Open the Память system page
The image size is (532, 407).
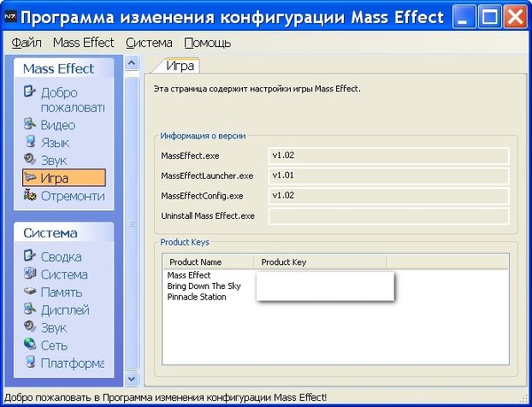pos(61,292)
